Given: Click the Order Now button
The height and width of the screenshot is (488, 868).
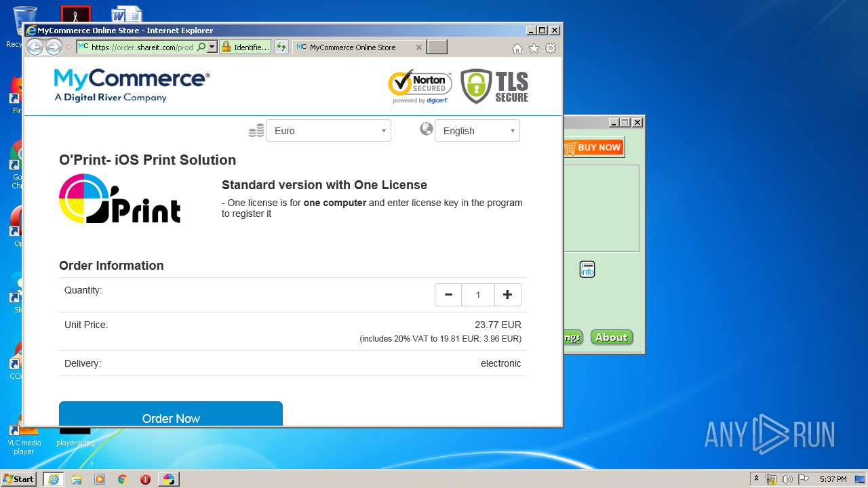Looking at the screenshot, I should (x=171, y=414).
